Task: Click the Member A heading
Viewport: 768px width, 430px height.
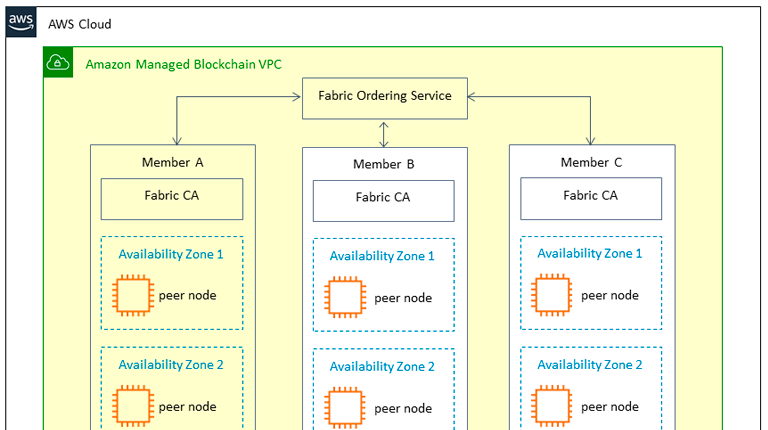Action: point(172,162)
